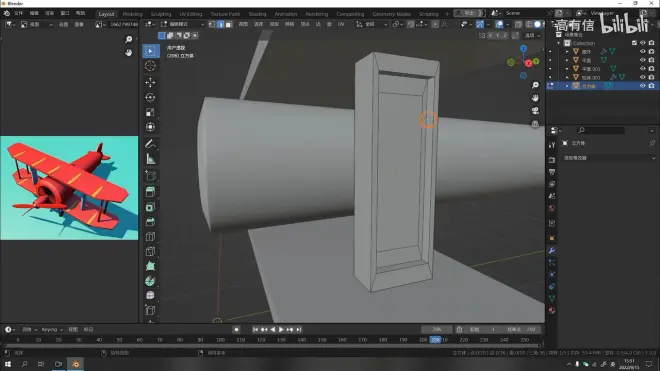Select the Select Box tool
Screen dimensions: 660x371
(x=150, y=51)
